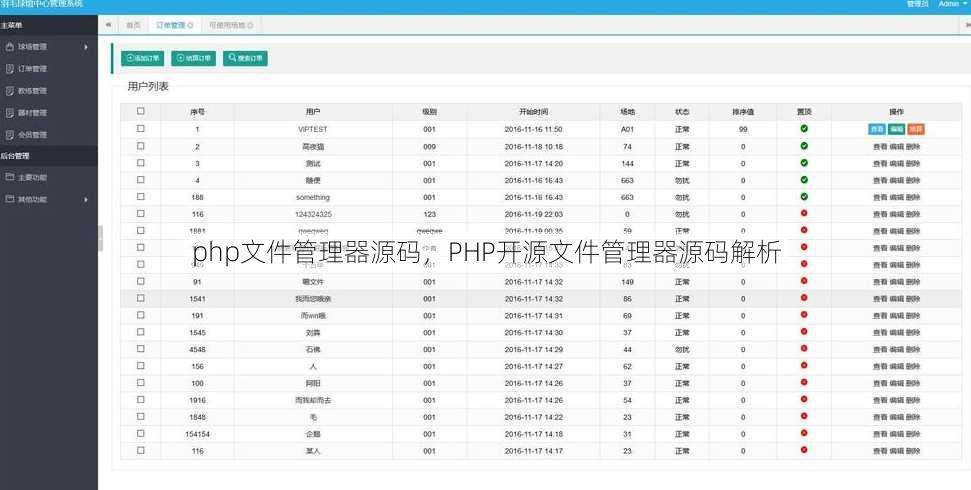Click the tab-bar scroll-left arrow
The width and height of the screenshot is (971, 490).
pos(108,25)
